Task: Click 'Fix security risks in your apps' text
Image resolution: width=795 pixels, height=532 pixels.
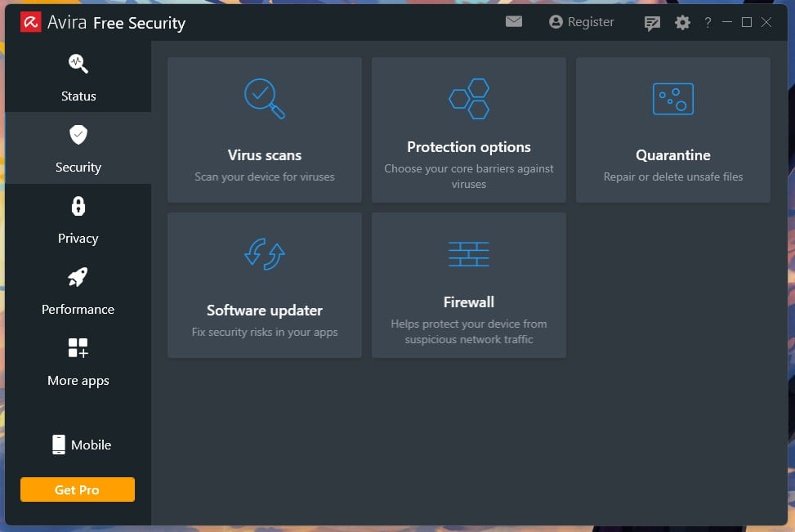Action: [x=265, y=332]
